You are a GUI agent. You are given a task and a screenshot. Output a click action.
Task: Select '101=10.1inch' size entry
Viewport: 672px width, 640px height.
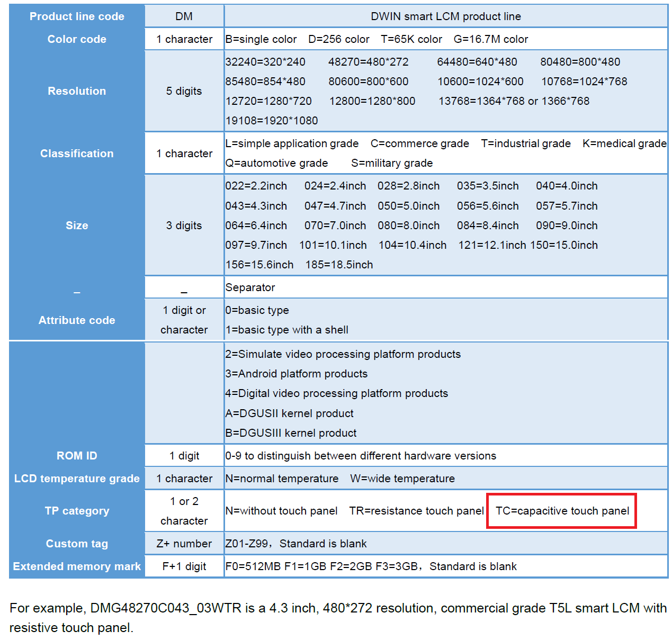point(333,245)
